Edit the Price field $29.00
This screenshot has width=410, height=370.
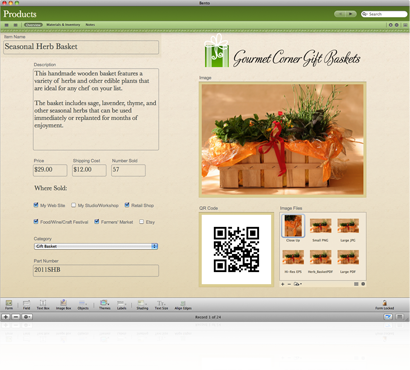[x=50, y=170]
